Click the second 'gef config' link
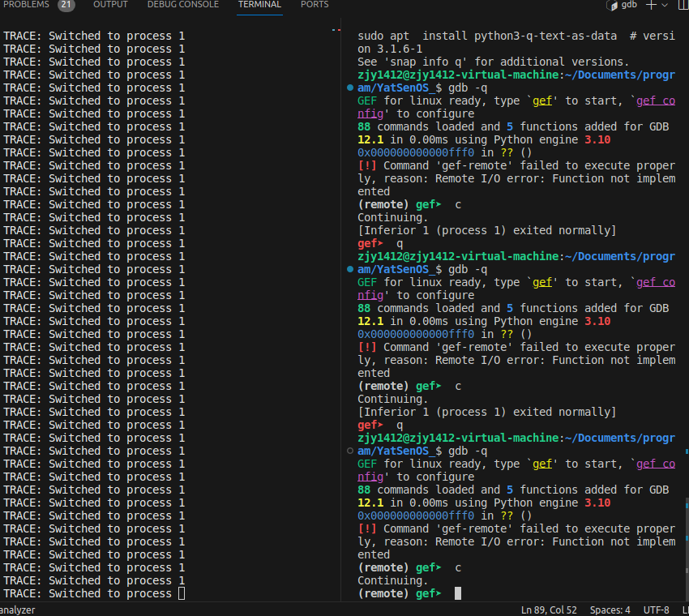The width and height of the screenshot is (689, 616). point(656,283)
